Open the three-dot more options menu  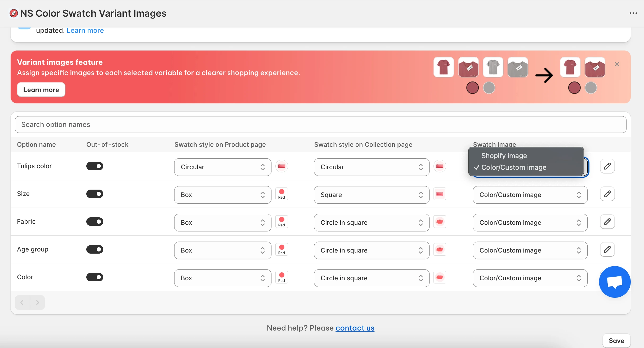click(633, 13)
